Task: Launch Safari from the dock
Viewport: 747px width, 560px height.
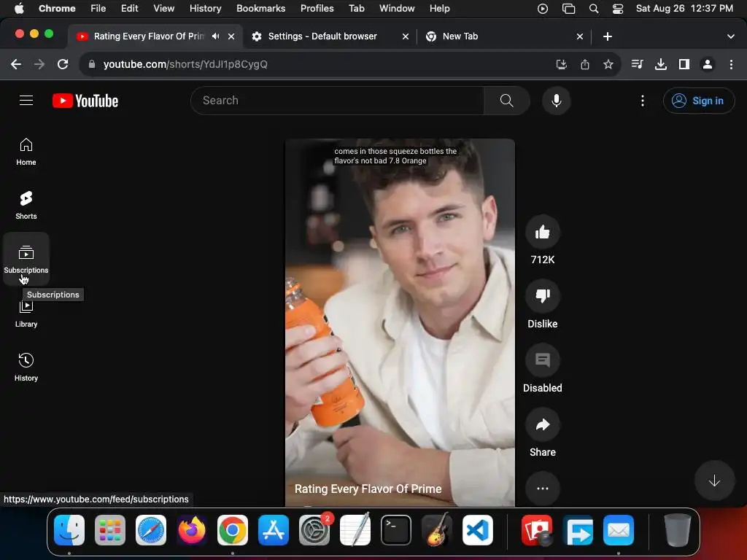Action: [151, 530]
